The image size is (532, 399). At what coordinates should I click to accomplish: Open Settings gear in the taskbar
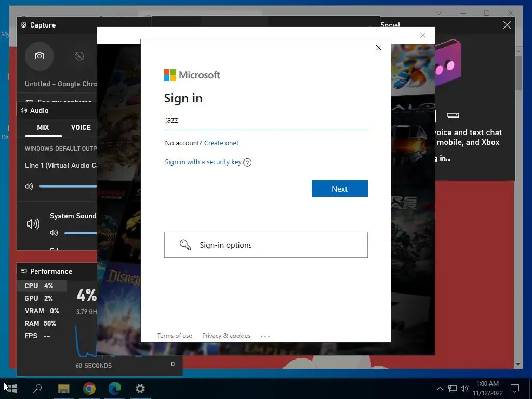[140, 389]
